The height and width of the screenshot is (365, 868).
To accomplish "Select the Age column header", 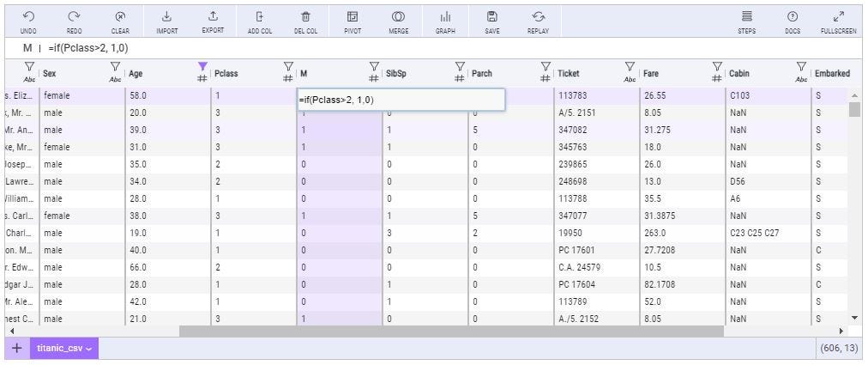I will [136, 73].
